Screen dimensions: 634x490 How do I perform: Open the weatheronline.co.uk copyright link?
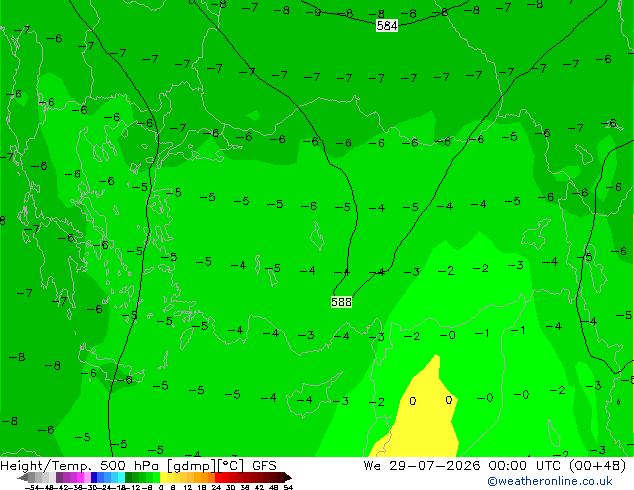coord(550,481)
